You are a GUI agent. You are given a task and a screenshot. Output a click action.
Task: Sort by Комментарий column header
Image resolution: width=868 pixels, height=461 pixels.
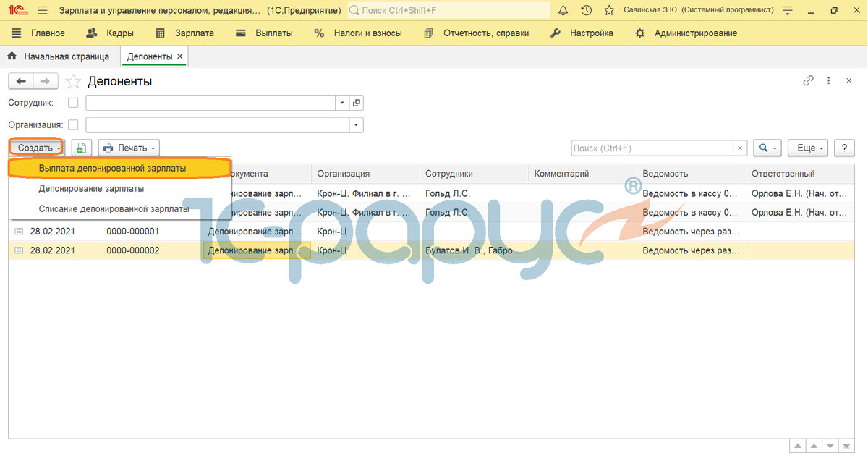[x=582, y=174]
